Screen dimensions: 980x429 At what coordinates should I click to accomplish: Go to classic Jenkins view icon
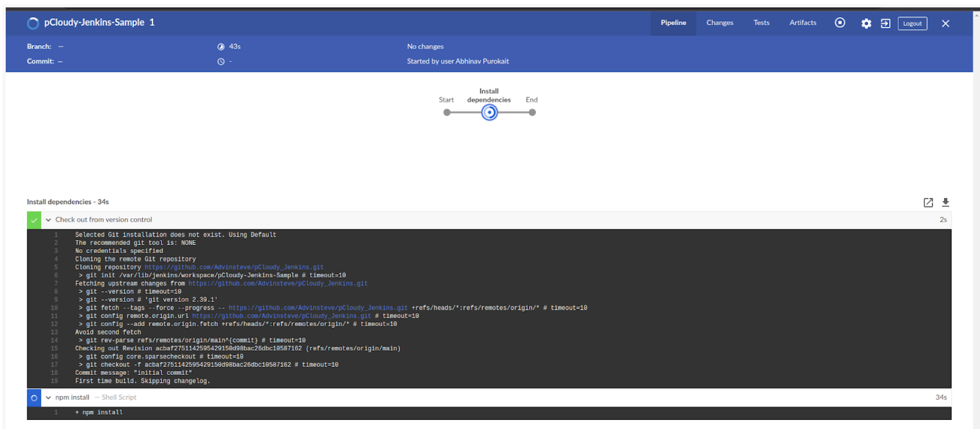coord(885,23)
